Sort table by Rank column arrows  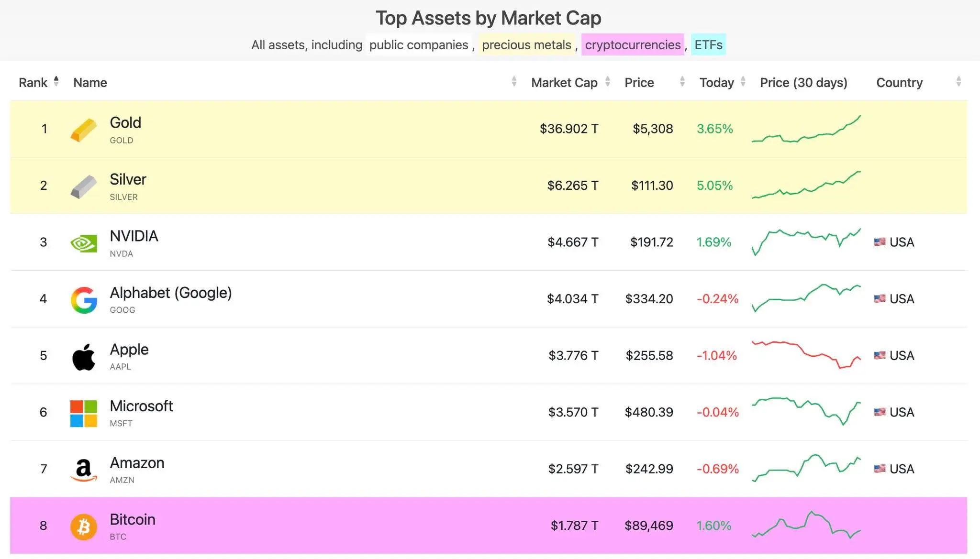[56, 82]
